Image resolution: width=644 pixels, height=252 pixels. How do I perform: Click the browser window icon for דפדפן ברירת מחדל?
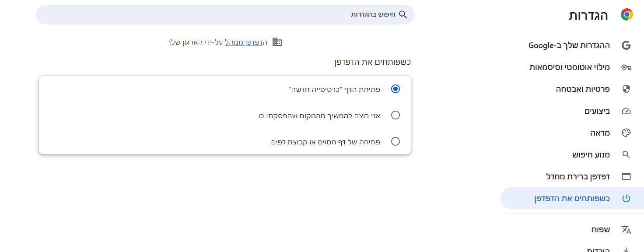point(626,176)
